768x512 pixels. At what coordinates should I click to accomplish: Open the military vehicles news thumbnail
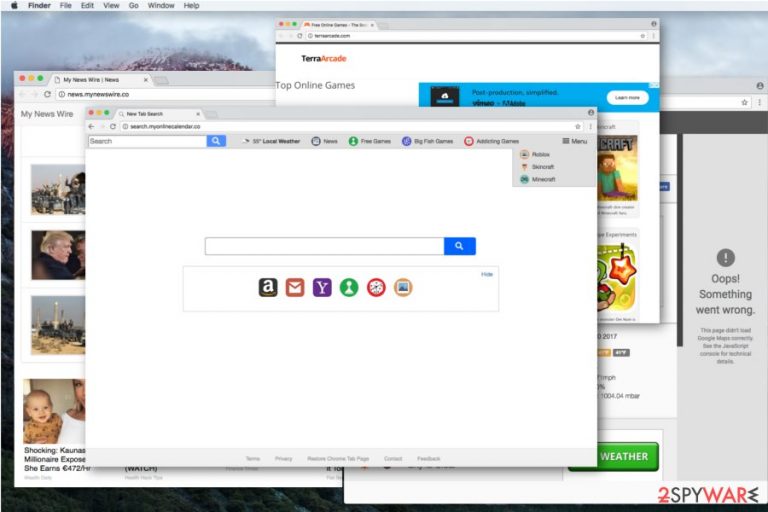pyautogui.click(x=58, y=190)
